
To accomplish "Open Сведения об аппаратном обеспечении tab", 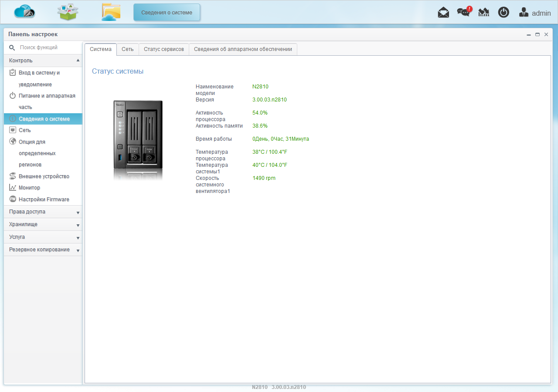I will click(243, 49).
